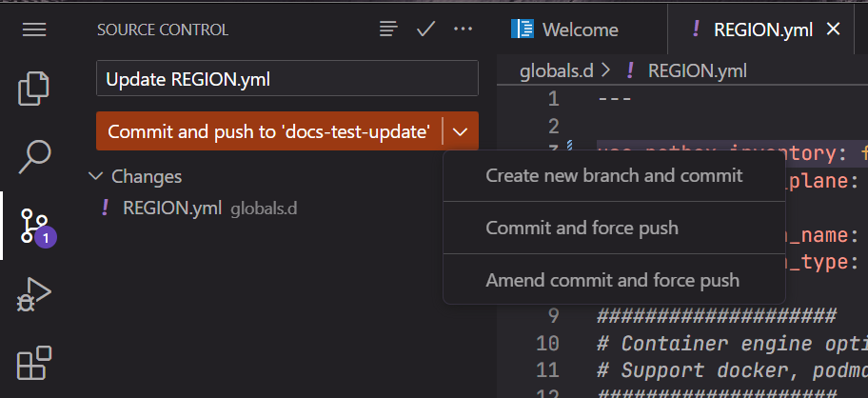
Task: Click the '# Support docker' comment line
Action: pos(733,371)
